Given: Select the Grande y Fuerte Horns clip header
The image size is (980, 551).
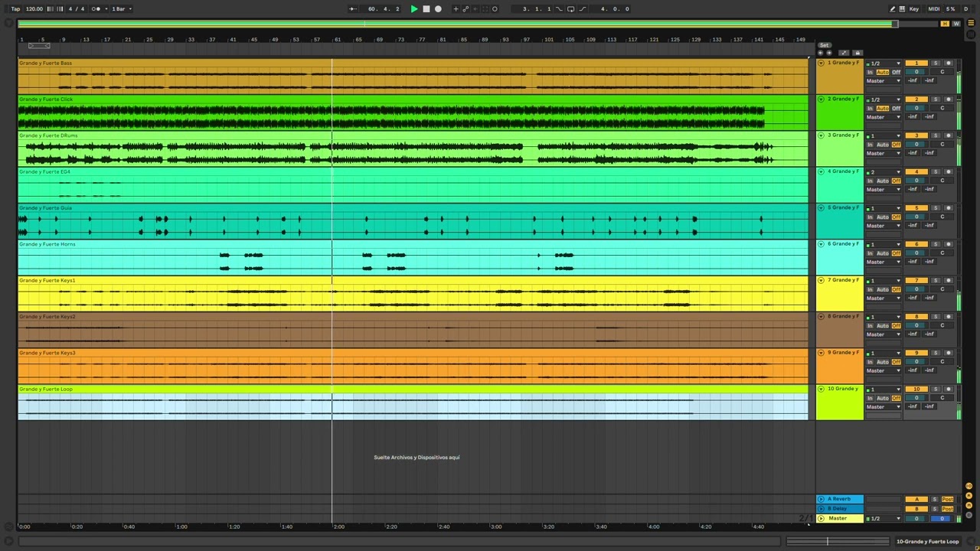Looking at the screenshot, I should click(x=413, y=244).
